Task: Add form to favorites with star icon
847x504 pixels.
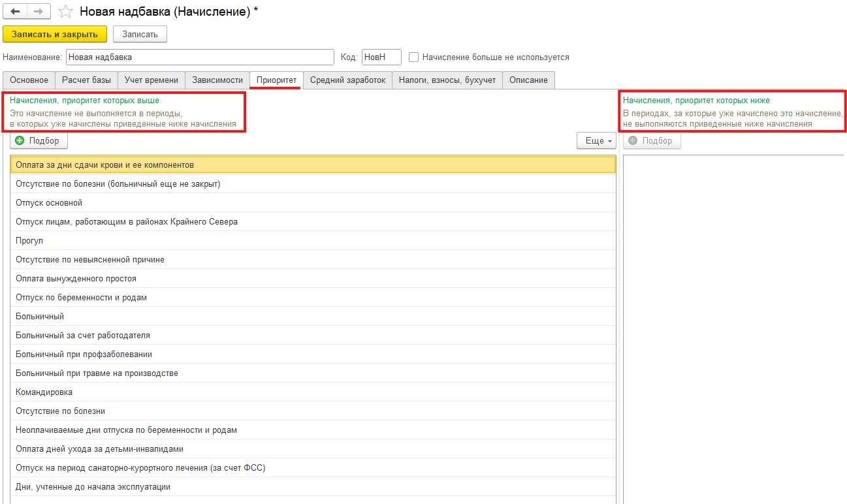Action: point(65,11)
